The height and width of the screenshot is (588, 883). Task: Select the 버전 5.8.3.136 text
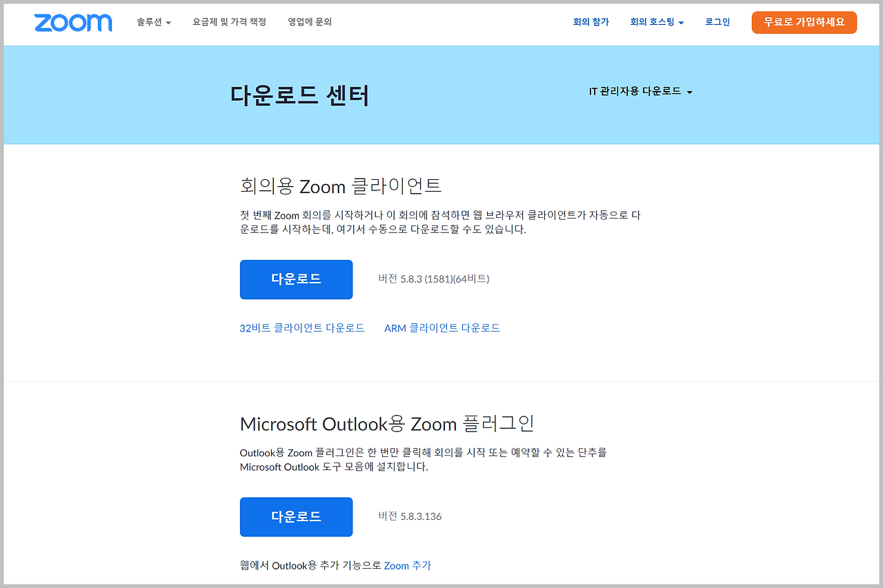(x=410, y=516)
